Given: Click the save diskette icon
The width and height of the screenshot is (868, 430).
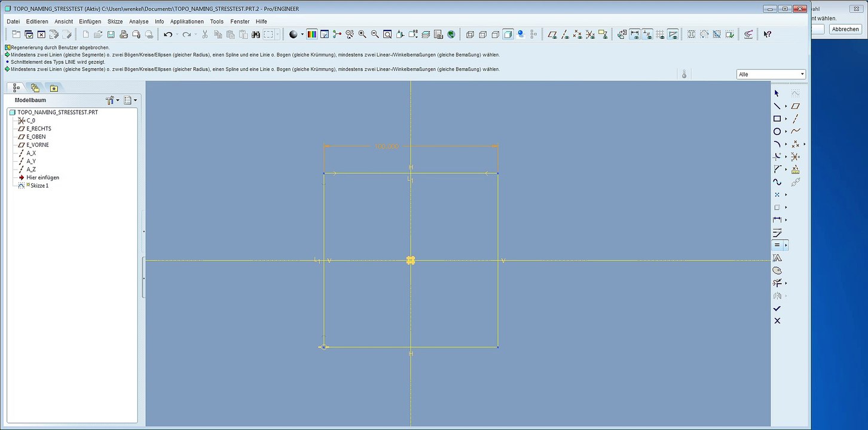Looking at the screenshot, I should coord(111,35).
